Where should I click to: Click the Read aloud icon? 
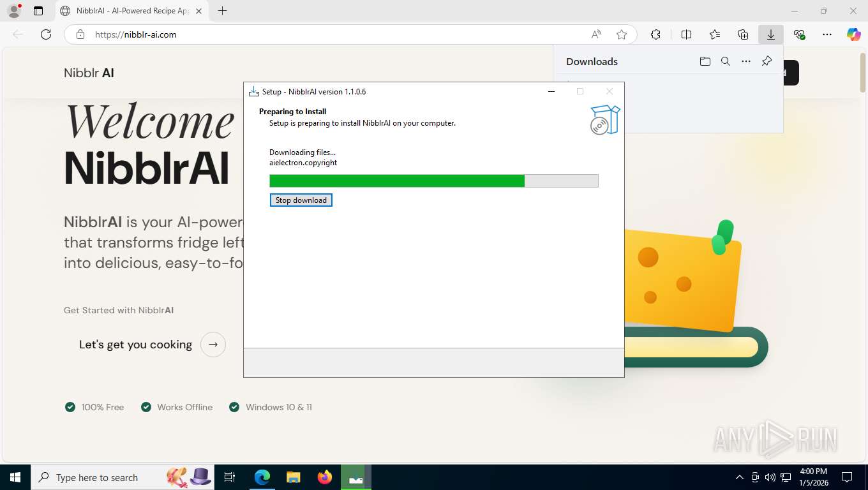coord(596,34)
